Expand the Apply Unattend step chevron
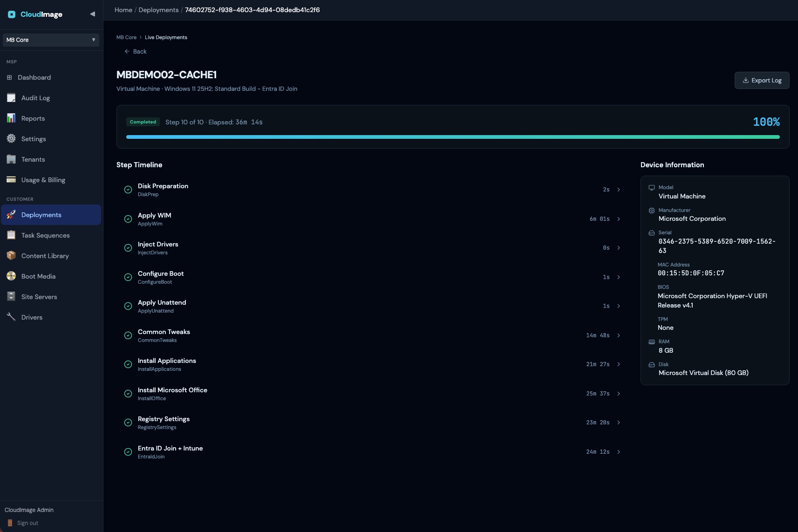Image resolution: width=798 pixels, height=532 pixels. pyautogui.click(x=619, y=306)
